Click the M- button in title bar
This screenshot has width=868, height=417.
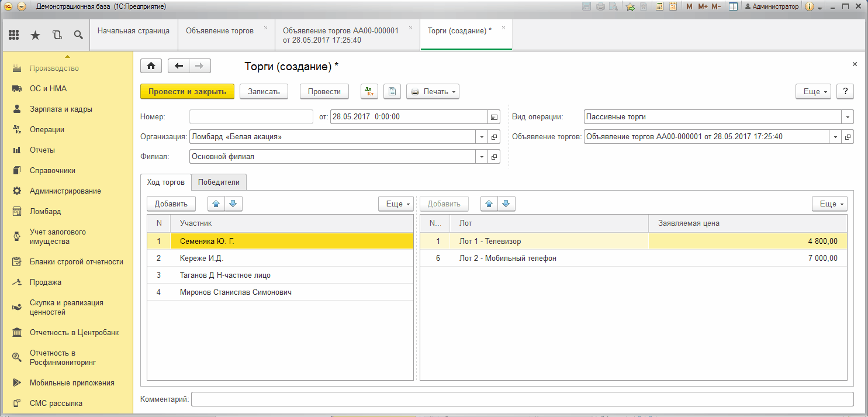[716, 6]
